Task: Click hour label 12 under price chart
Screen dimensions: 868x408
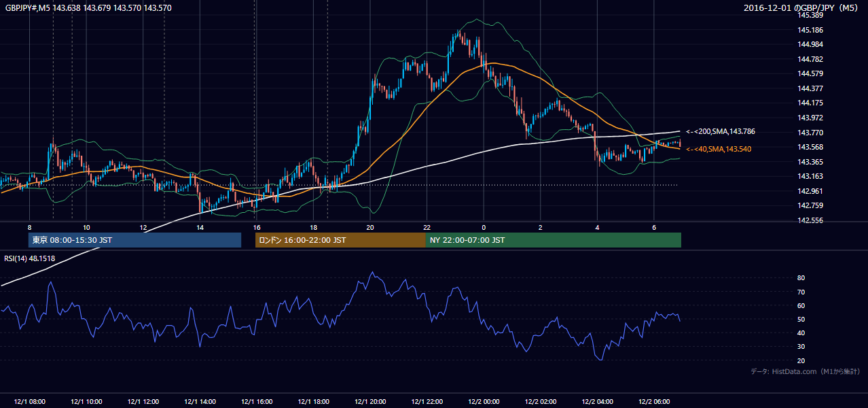Action: tap(143, 227)
